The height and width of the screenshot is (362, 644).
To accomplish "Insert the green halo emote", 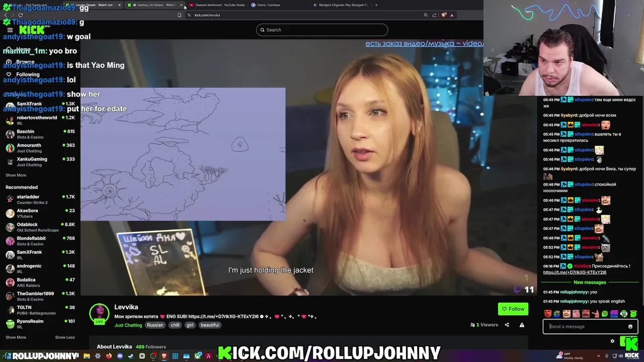I will 633,314.
